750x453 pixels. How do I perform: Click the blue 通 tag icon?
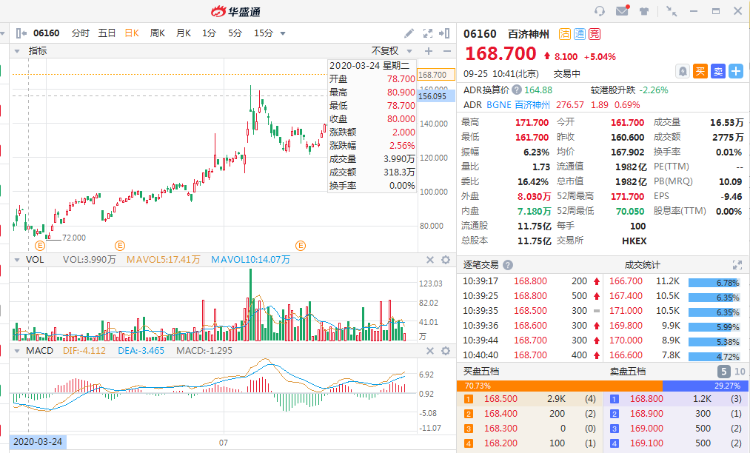click(x=580, y=34)
